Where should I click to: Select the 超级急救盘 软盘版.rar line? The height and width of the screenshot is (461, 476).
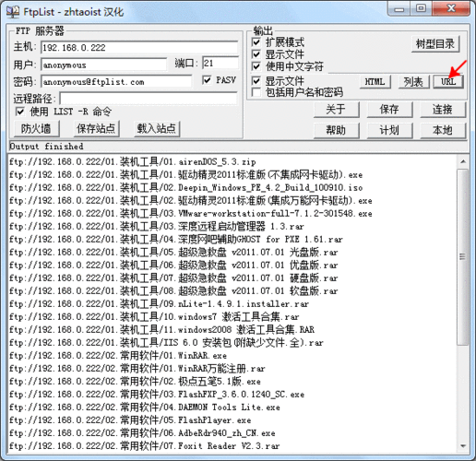tap(173, 290)
